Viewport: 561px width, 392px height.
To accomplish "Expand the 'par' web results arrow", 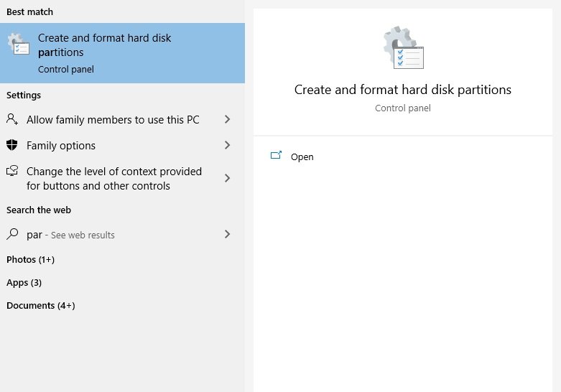I will 227,234.
